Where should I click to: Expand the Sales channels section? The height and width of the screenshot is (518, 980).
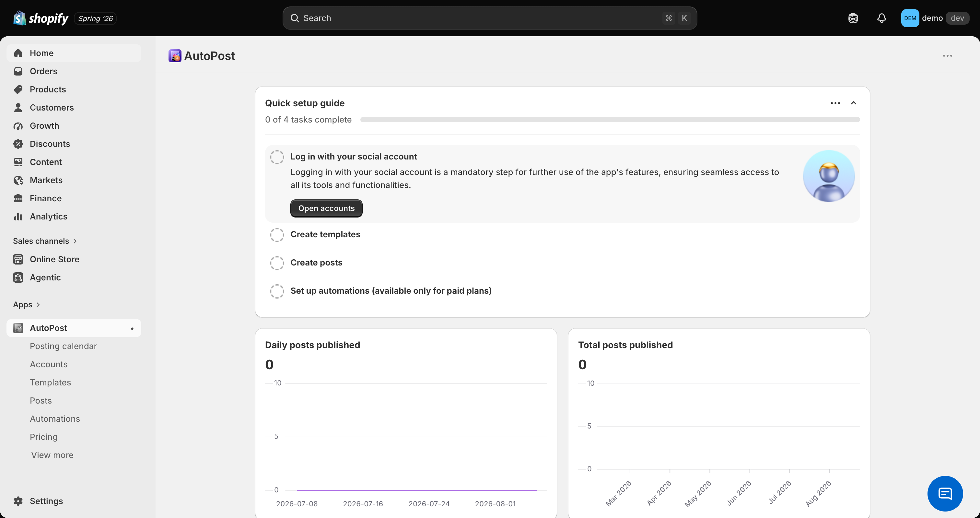pos(45,241)
